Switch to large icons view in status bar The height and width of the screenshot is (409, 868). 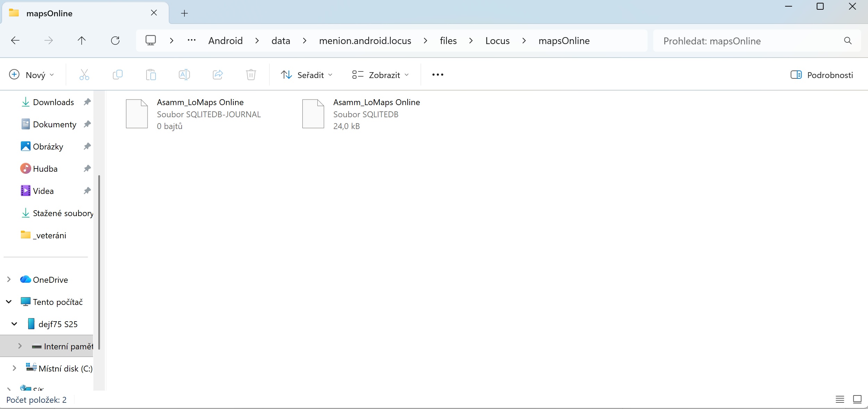[857, 399]
